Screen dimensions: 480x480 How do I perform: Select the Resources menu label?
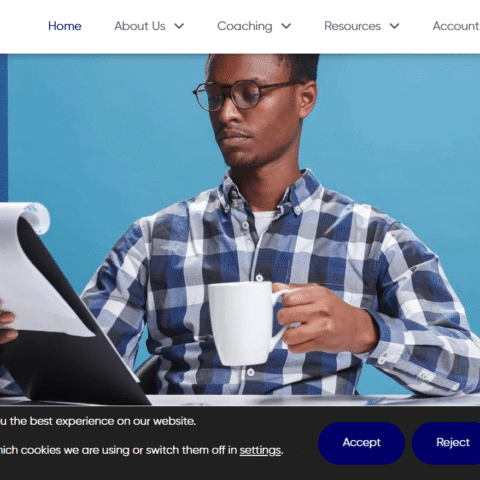tap(352, 26)
